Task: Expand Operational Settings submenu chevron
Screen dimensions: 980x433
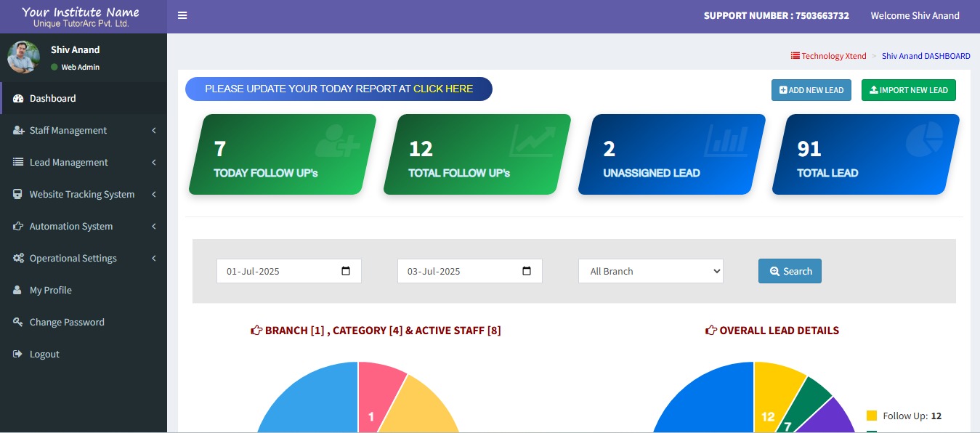Action: click(154, 259)
